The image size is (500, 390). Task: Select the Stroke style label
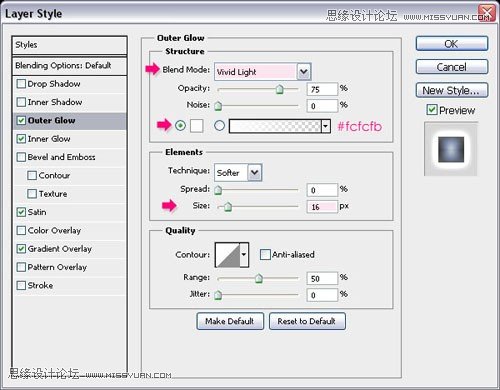click(40, 285)
